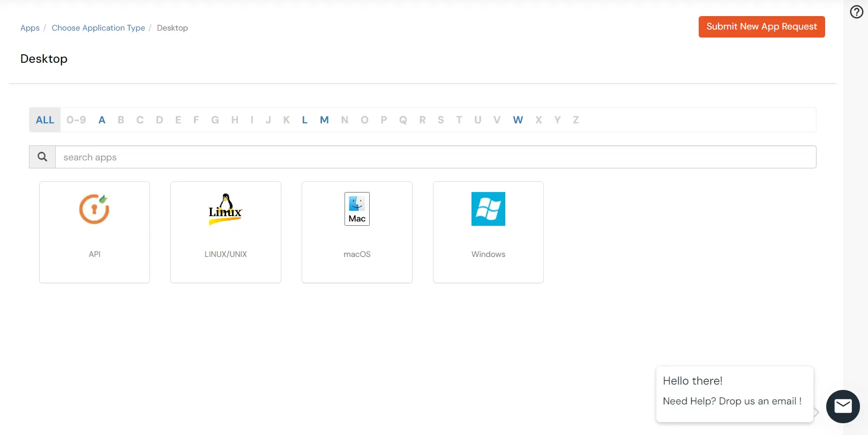
Task: Click the letter G filter
Action: (x=215, y=120)
